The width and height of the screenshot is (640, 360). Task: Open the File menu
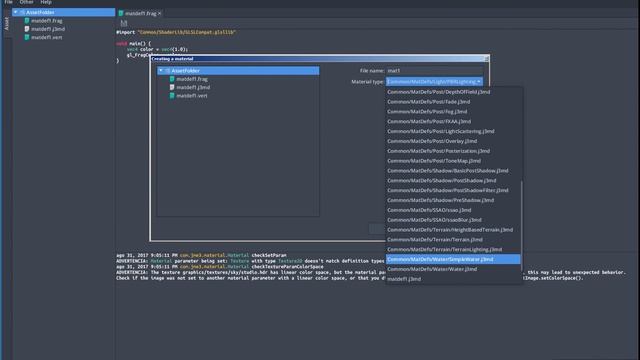9,2
